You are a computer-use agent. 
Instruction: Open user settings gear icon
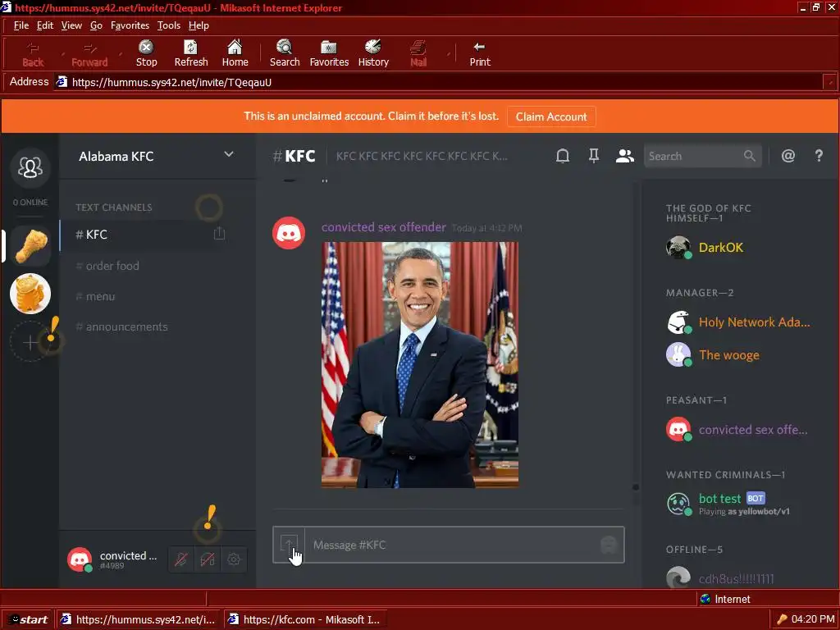pyautogui.click(x=234, y=559)
